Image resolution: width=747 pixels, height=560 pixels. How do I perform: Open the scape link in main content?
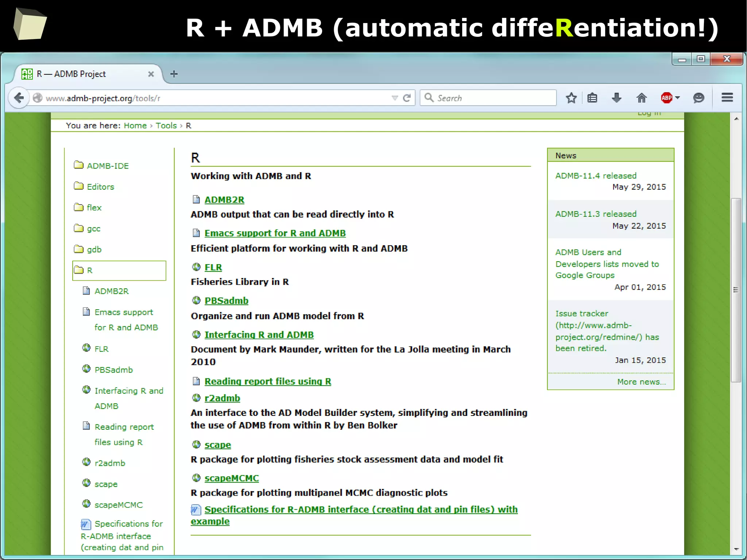click(218, 445)
